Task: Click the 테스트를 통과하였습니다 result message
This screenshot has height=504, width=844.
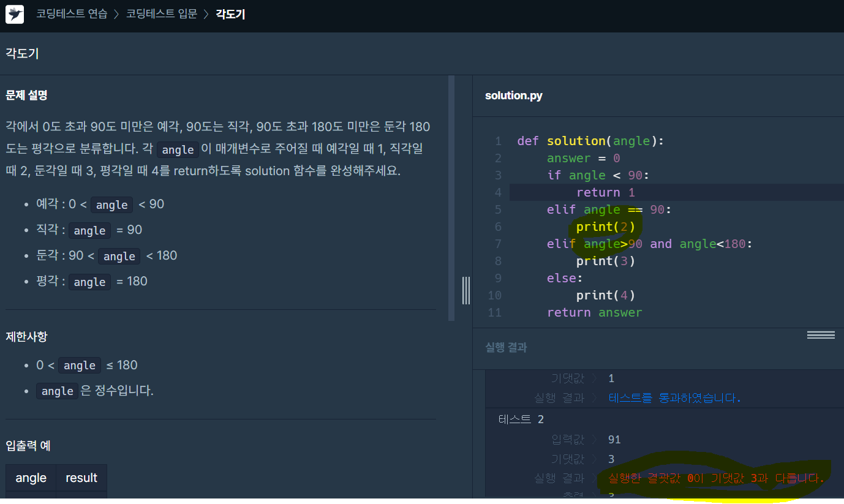Action: pyautogui.click(x=674, y=398)
